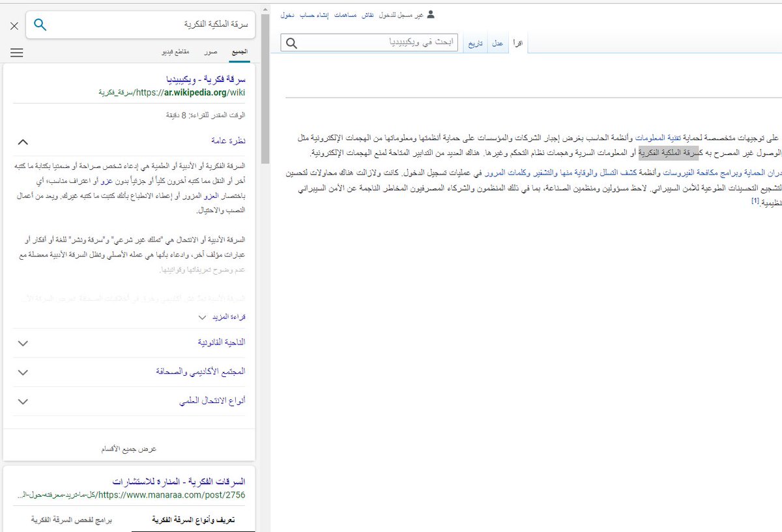The height and width of the screenshot is (532, 782).
Task: Close the sidebar search panel with the X
Action: [x=14, y=26]
